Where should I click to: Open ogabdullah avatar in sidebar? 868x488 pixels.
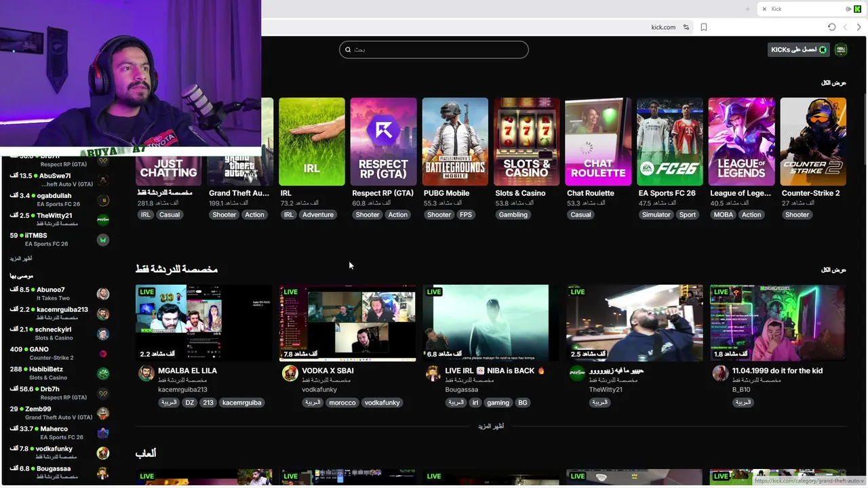[103, 200]
